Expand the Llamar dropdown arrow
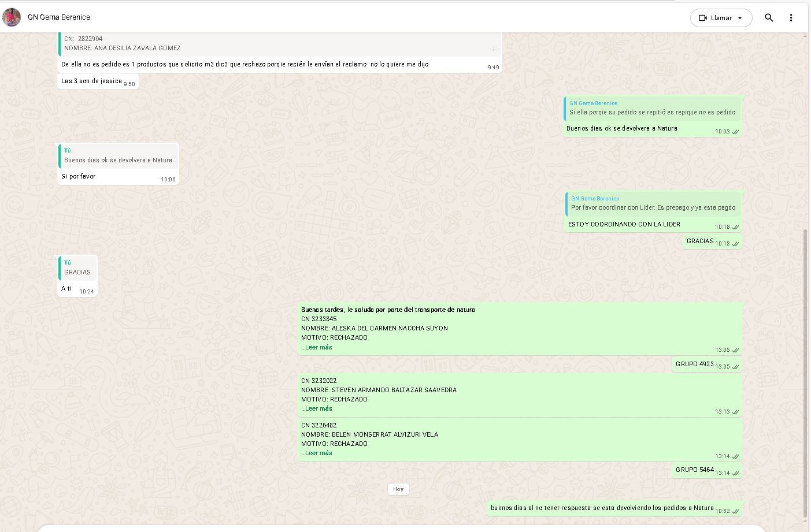Viewport: 811px width, 532px height. coord(740,18)
